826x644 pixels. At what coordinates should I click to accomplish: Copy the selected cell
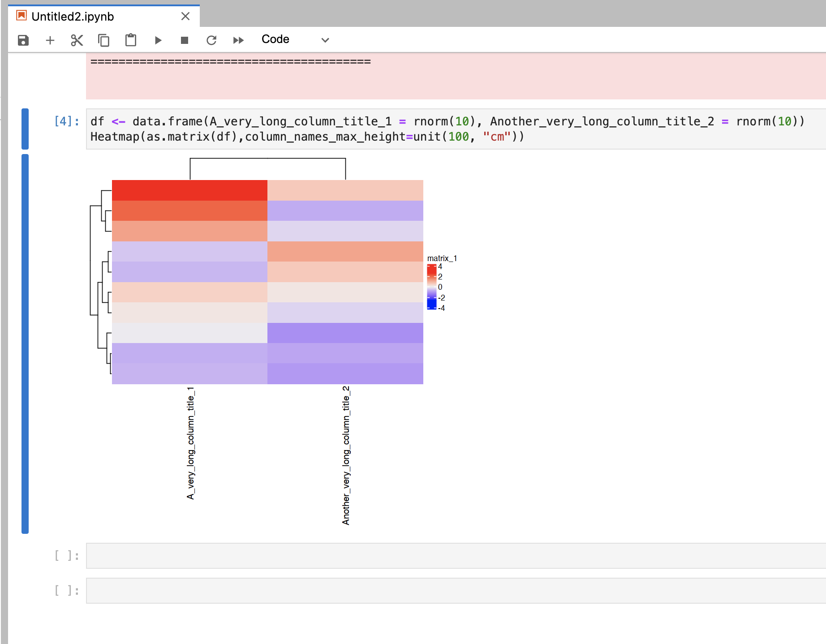(x=103, y=40)
